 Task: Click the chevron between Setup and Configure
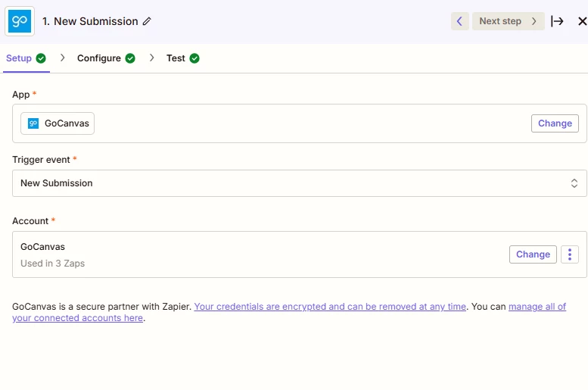tap(63, 58)
